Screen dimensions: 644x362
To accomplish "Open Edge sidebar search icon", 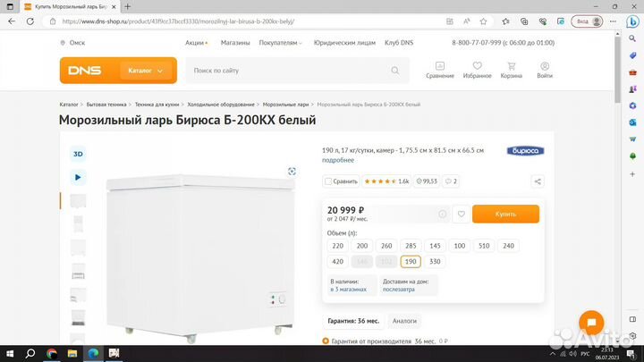I will click(632, 38).
